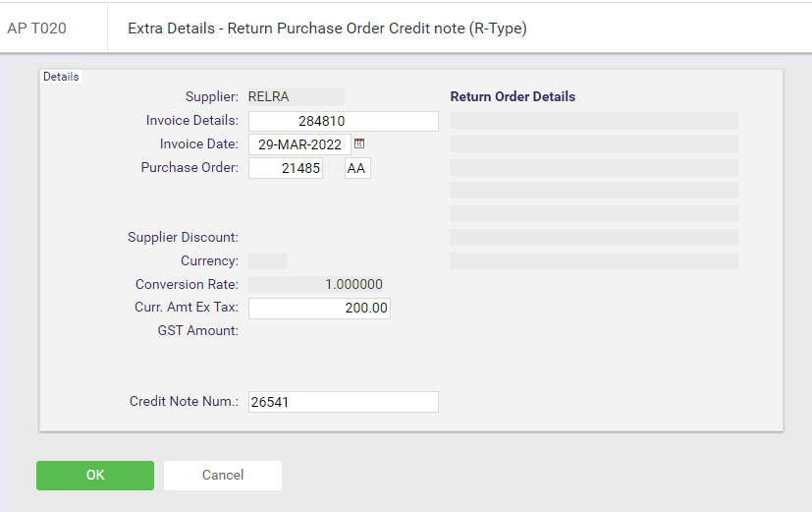The image size is (812, 512).
Task: Select the last Return Order Details row
Action: (594, 260)
